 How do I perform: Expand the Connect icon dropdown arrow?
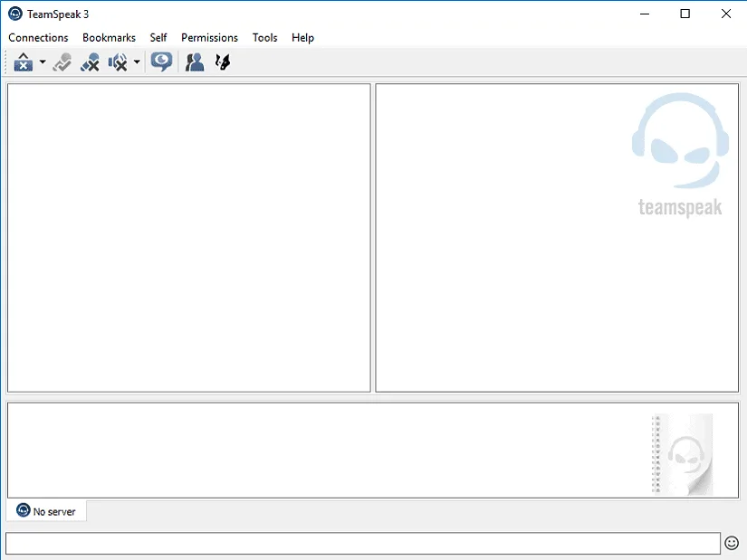coord(43,62)
